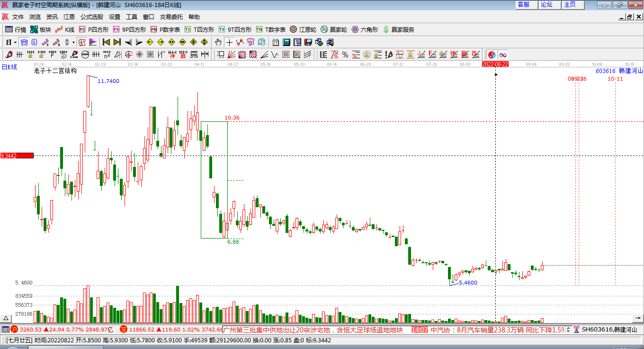Open the 日 period dropdown
This screenshot has width=644, height=349.
tap(11, 42)
